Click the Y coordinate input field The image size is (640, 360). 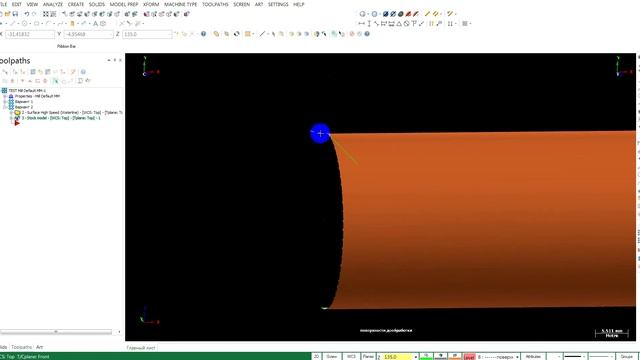pos(88,34)
